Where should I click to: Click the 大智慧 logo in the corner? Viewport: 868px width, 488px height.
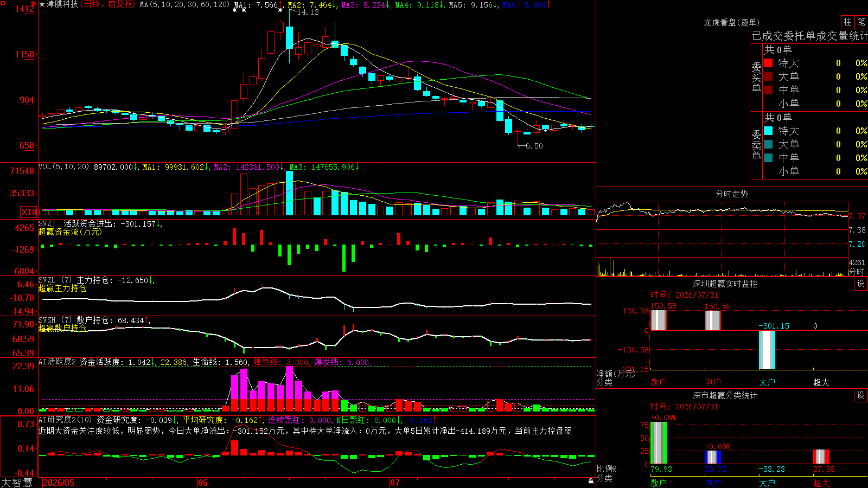click(x=17, y=482)
